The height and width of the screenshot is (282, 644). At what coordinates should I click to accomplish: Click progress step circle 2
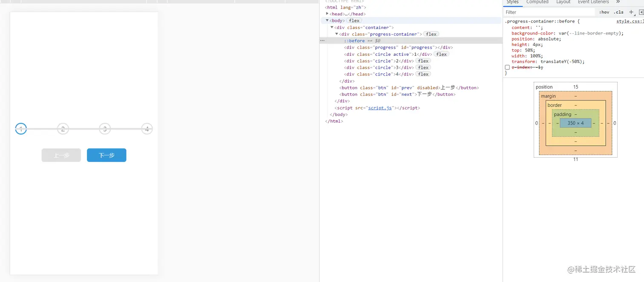63,129
